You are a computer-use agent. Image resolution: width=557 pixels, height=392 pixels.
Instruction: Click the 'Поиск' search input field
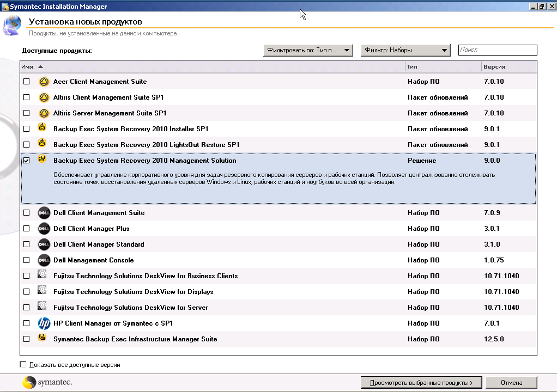[x=498, y=50]
